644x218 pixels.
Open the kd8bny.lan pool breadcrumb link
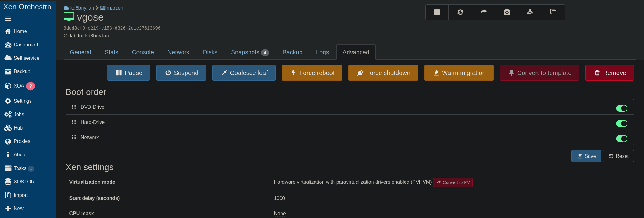pyautogui.click(x=82, y=8)
